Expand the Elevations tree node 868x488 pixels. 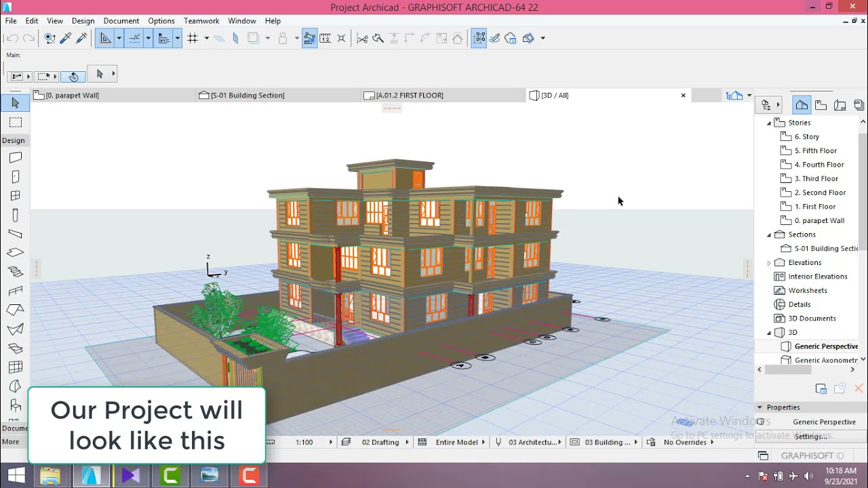769,262
